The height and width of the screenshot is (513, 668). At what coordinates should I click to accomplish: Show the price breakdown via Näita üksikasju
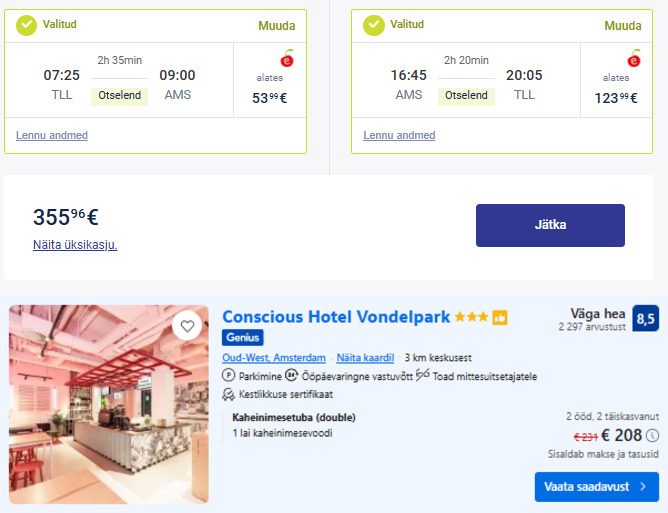point(75,244)
